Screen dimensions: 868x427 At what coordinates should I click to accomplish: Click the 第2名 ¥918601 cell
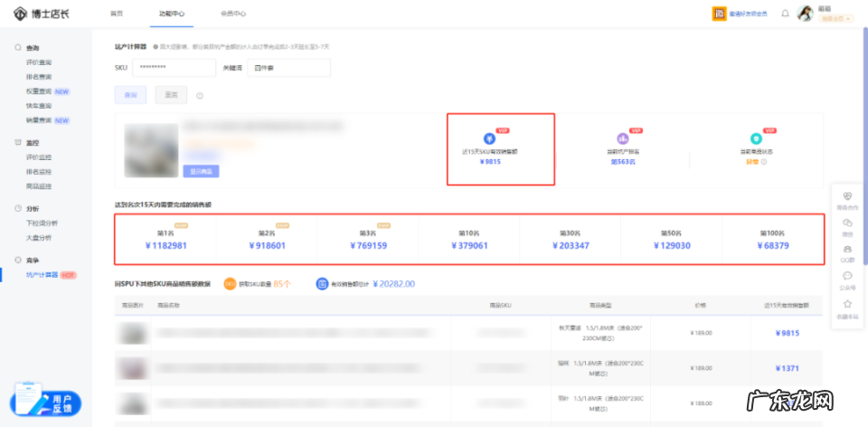tap(267, 240)
